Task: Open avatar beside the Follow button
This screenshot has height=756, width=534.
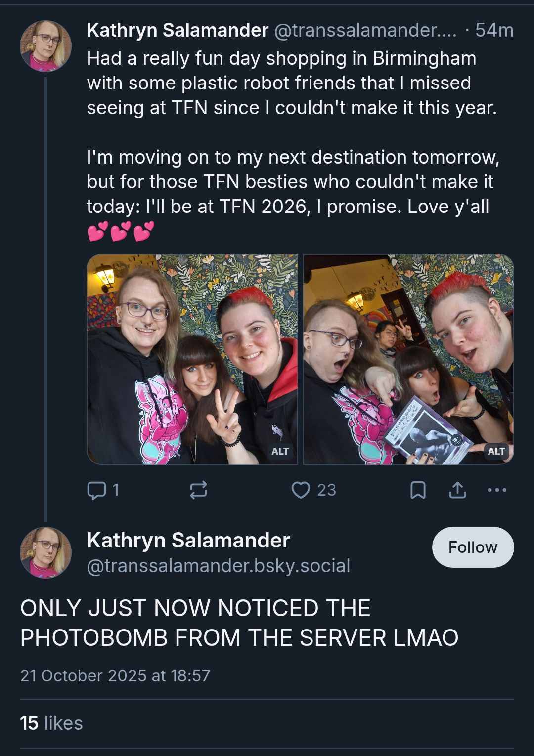Action: point(45,553)
